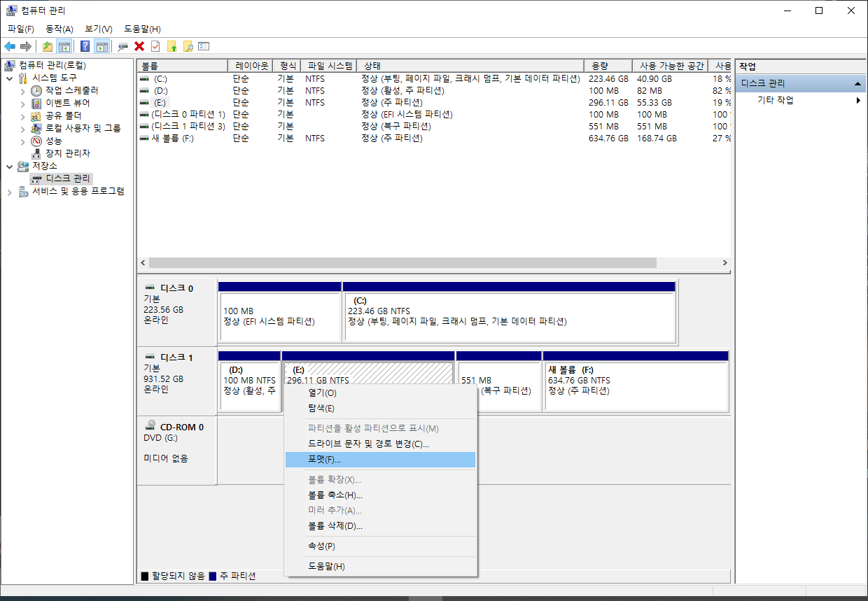The image size is (868, 601).
Task: Toggle the Action pane visibility icon
Action: point(101,46)
